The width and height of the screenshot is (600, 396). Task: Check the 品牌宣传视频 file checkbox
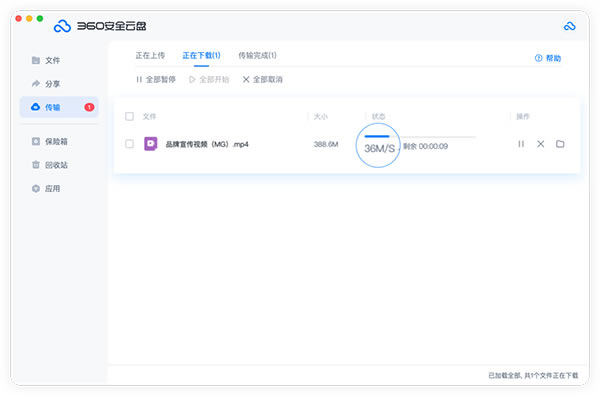pos(129,144)
